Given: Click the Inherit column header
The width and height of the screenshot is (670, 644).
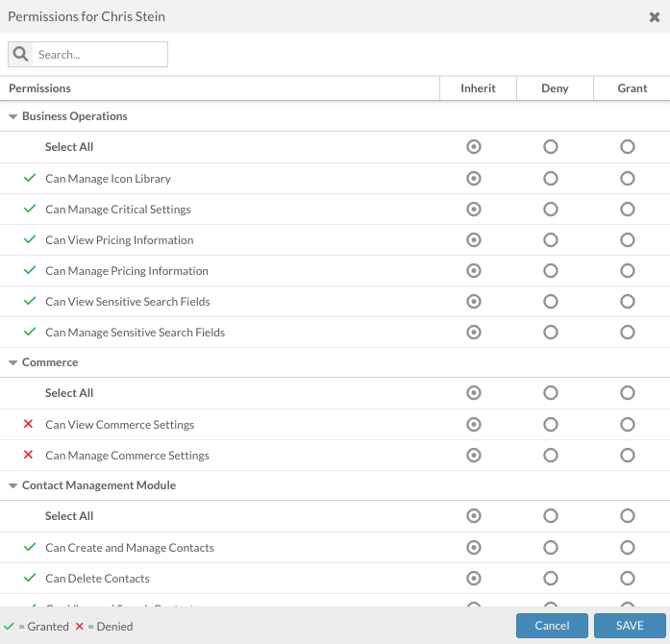Looking at the screenshot, I should pyautogui.click(x=478, y=88).
